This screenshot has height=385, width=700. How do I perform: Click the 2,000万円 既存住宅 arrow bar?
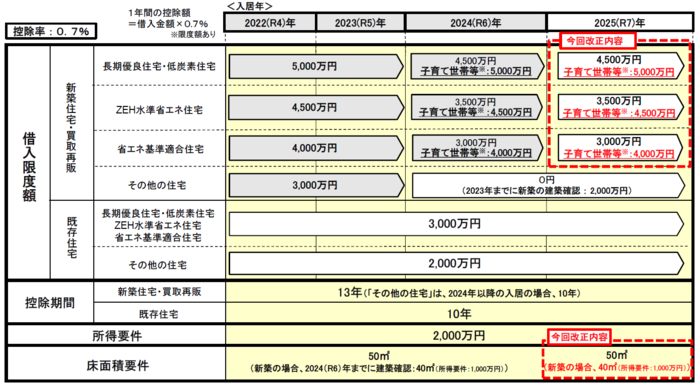pos(456,264)
